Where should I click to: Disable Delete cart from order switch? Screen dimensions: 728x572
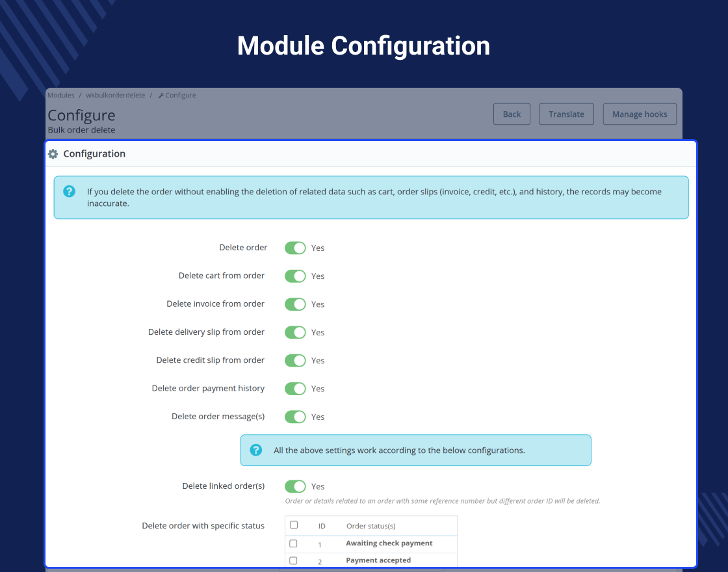[x=295, y=276]
